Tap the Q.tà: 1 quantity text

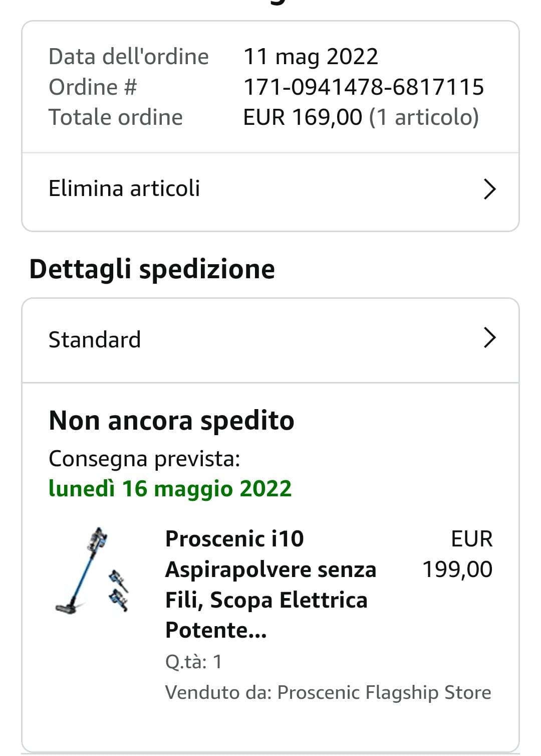click(x=193, y=662)
